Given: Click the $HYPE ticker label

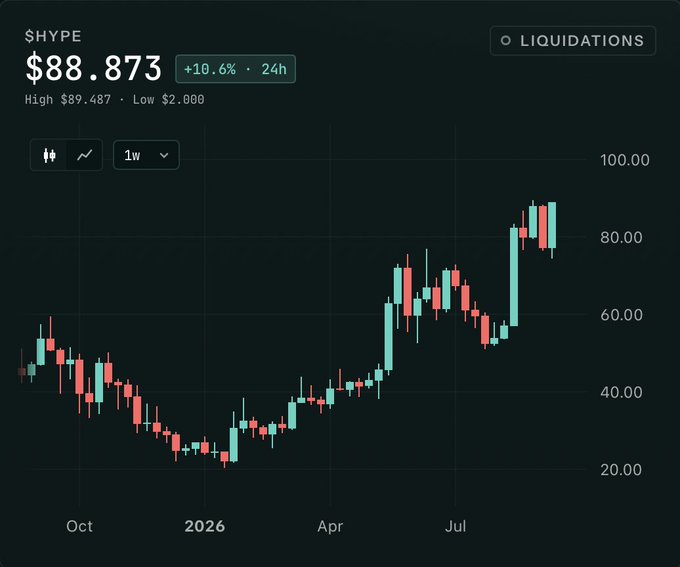Looking at the screenshot, I should coord(53,36).
